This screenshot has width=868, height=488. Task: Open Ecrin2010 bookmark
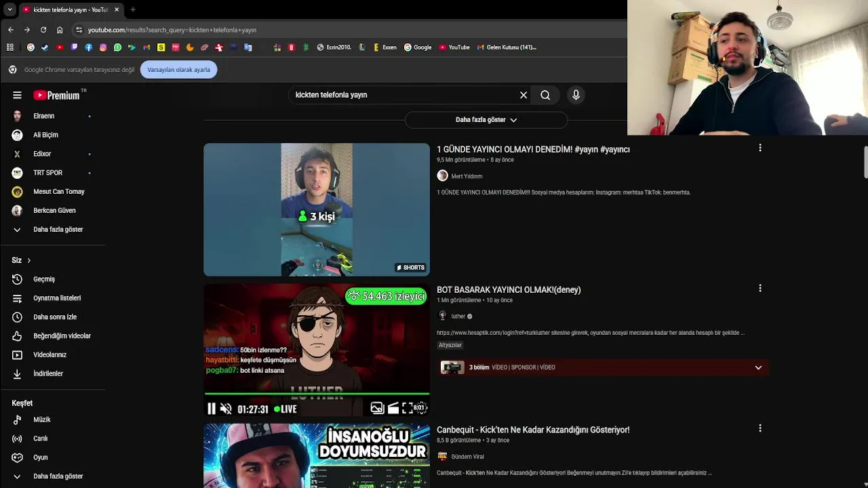[x=334, y=47]
